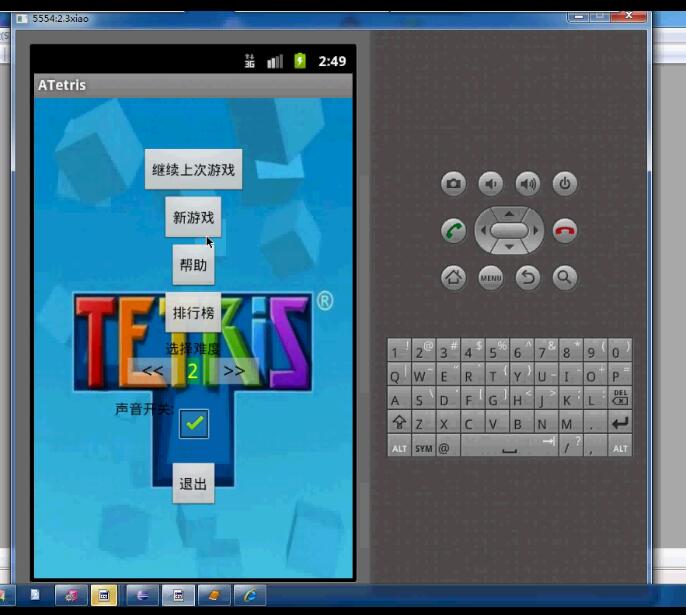Exit the game with 退出
This screenshot has width=686, height=615.
[193, 483]
